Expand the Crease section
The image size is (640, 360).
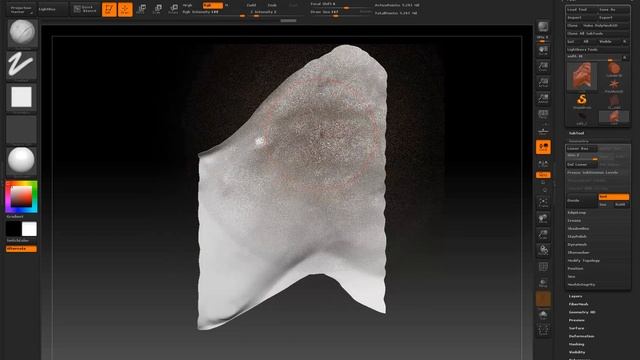574,220
